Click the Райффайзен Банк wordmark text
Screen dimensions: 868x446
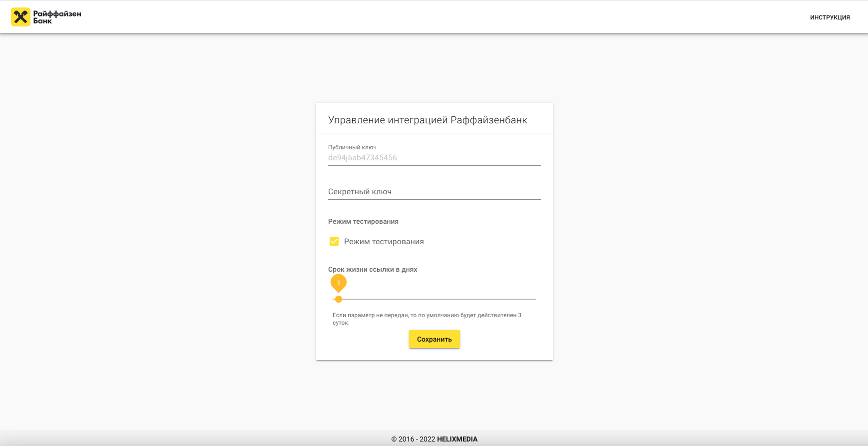[57, 17]
